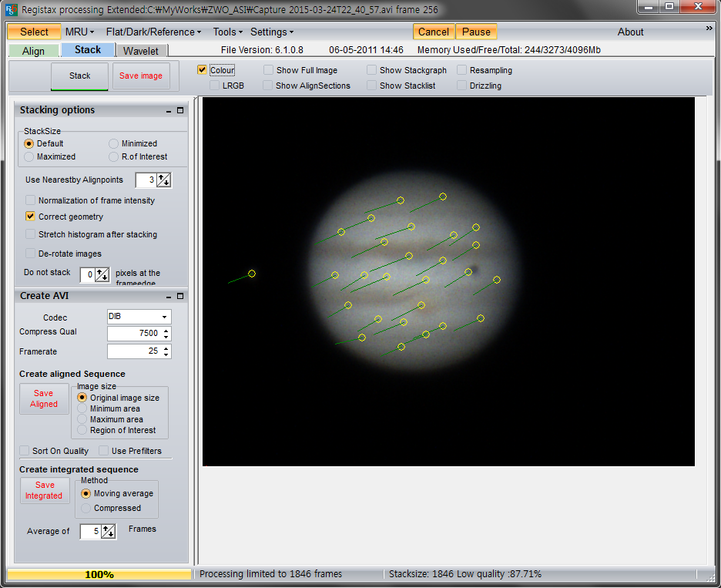Select R.of Interest StackSize option

[113, 157]
